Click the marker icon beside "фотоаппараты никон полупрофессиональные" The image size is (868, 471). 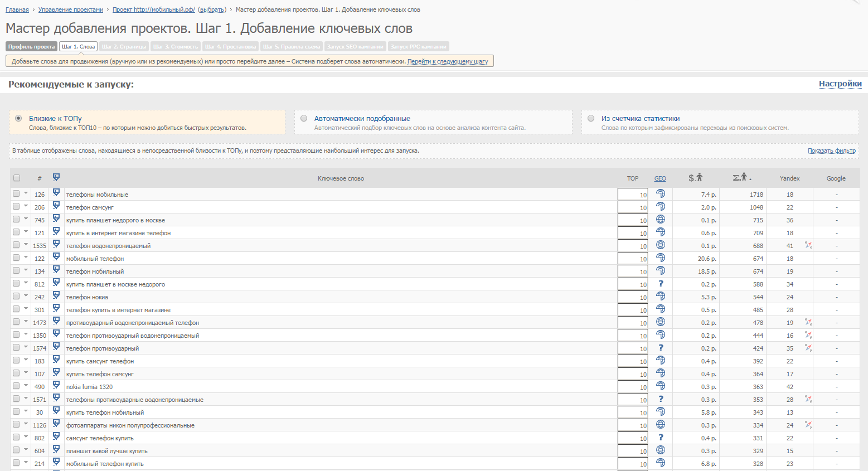[x=56, y=424]
